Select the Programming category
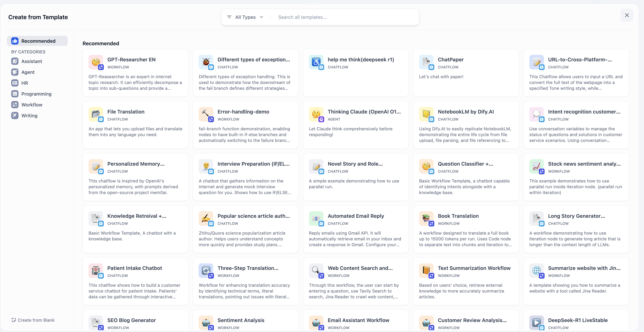 [37, 94]
